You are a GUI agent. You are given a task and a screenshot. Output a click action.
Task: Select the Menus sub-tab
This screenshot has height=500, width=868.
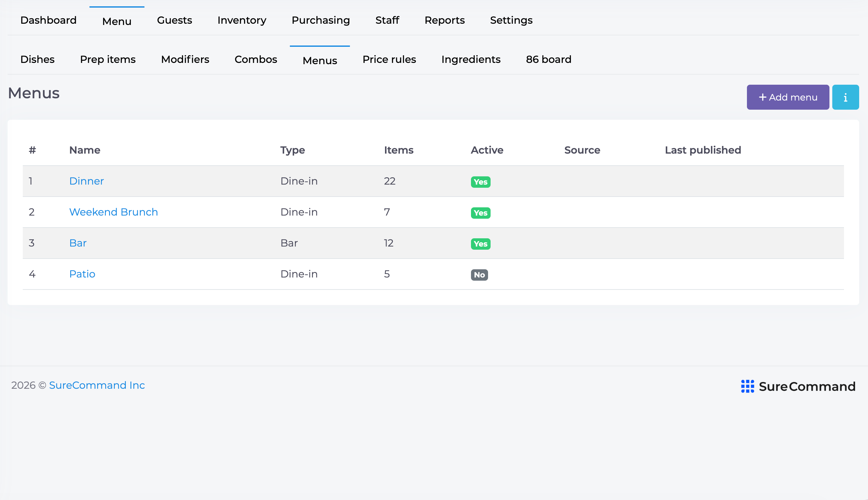320,60
